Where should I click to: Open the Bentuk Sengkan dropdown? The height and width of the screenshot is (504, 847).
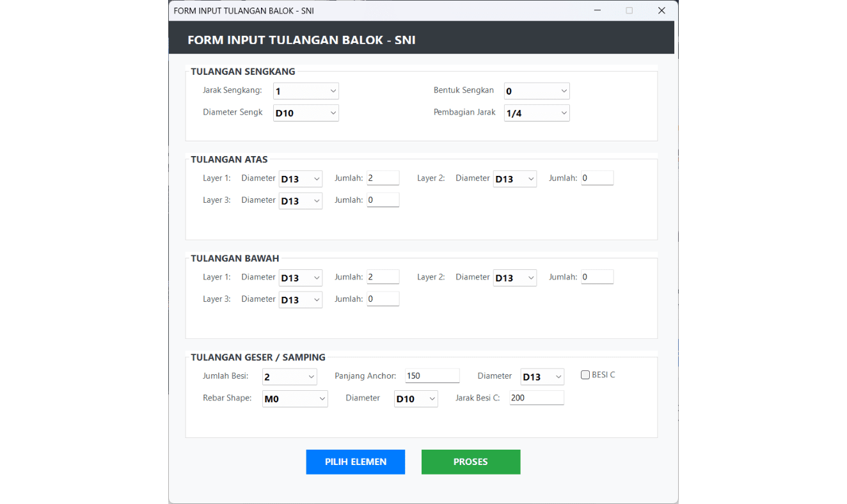[x=537, y=91]
